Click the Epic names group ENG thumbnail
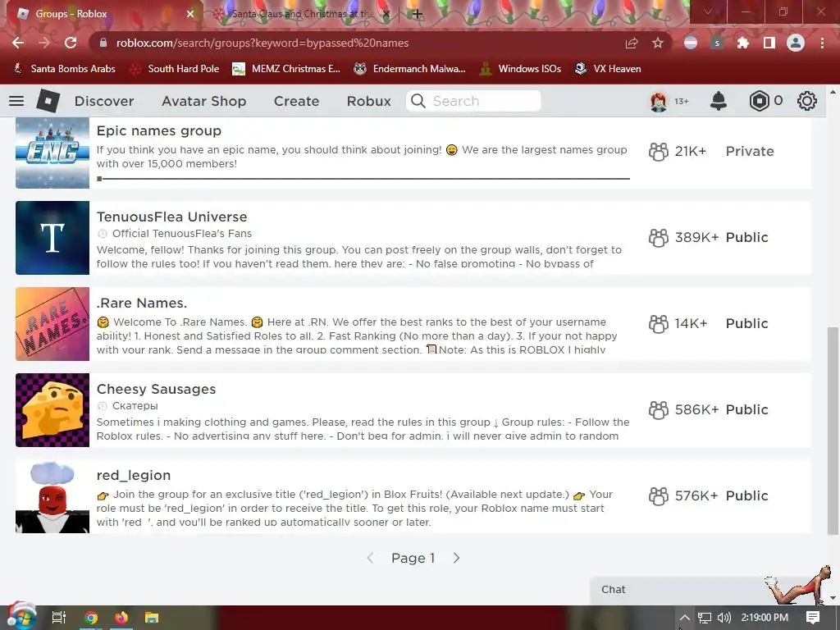Viewport: 840px width, 630px height. [x=52, y=153]
